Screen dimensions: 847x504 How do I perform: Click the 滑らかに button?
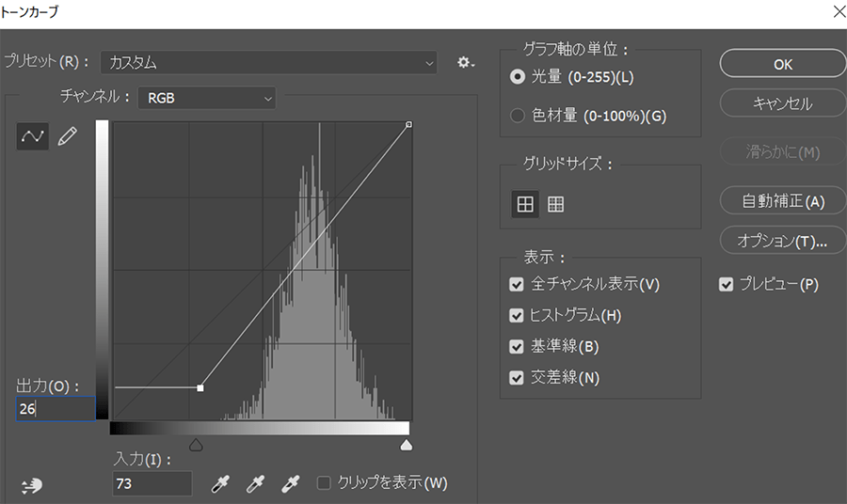pyautogui.click(x=783, y=152)
